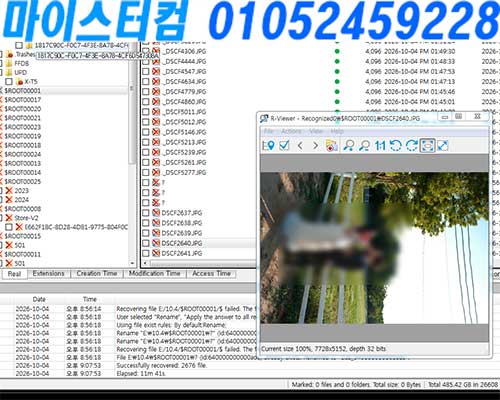Switch to the Access Time tab
This screenshot has width=500, height=400.
[x=211, y=273]
